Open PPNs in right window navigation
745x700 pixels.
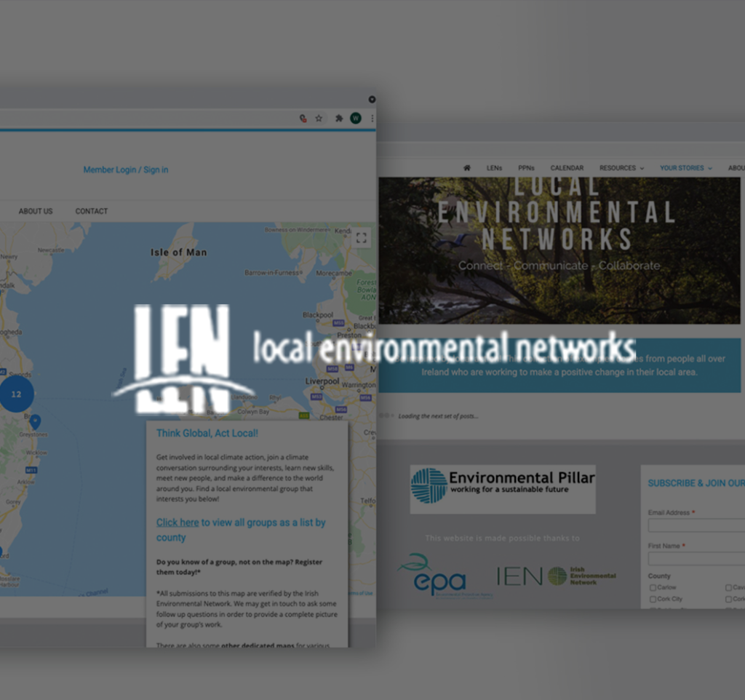pos(526,168)
